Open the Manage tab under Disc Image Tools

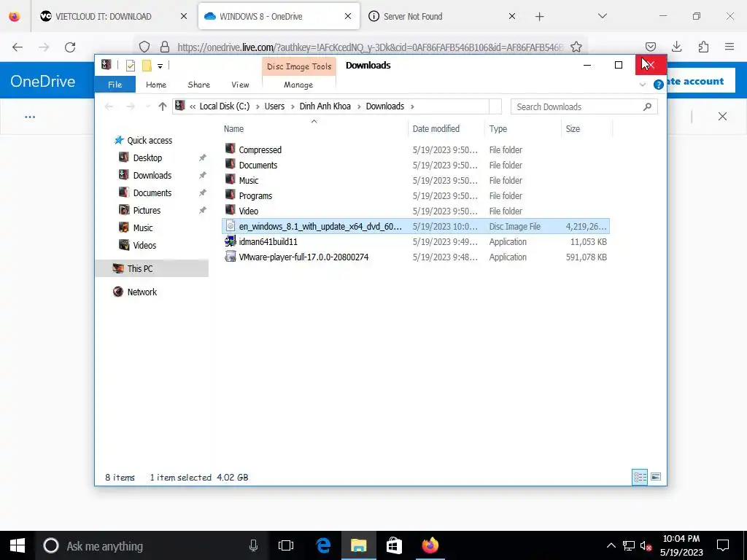coord(298,85)
